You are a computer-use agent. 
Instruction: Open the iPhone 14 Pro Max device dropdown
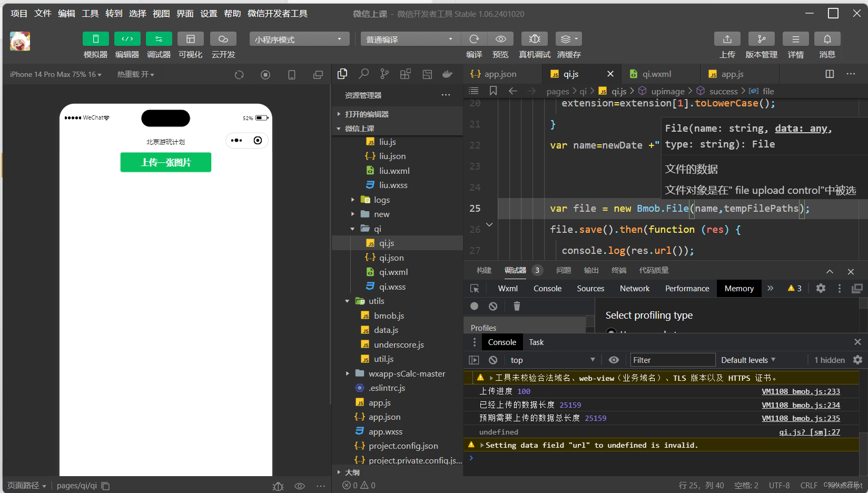55,75
